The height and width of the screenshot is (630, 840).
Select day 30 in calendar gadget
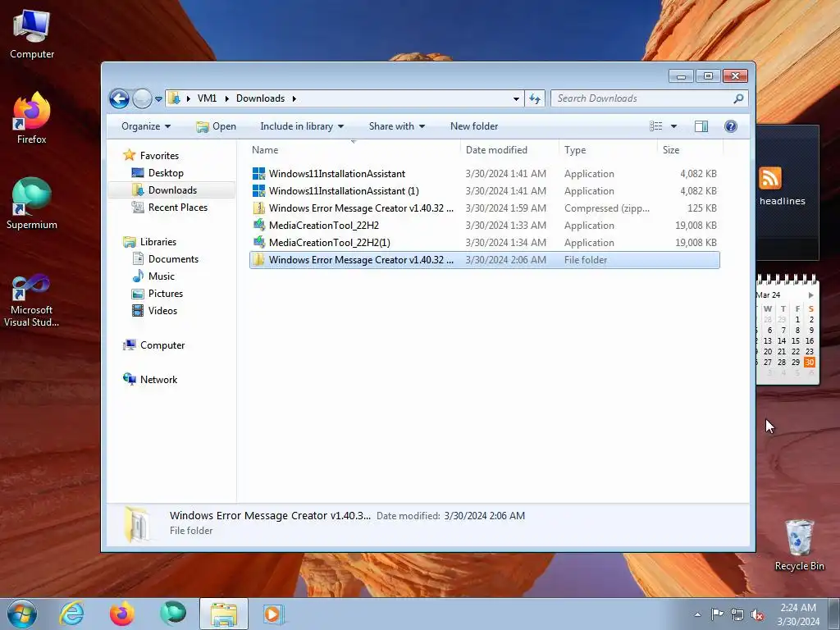[810, 363]
